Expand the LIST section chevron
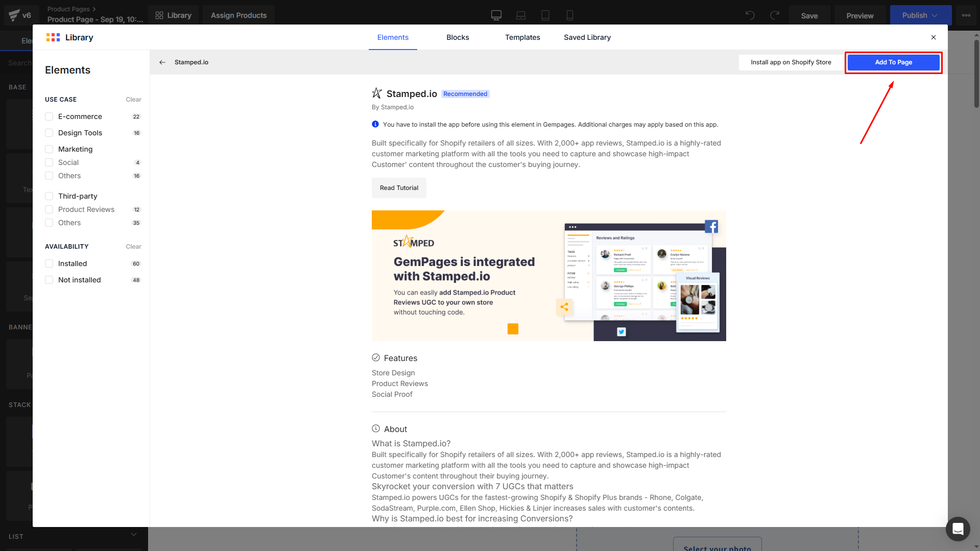The image size is (980, 551). [134, 535]
